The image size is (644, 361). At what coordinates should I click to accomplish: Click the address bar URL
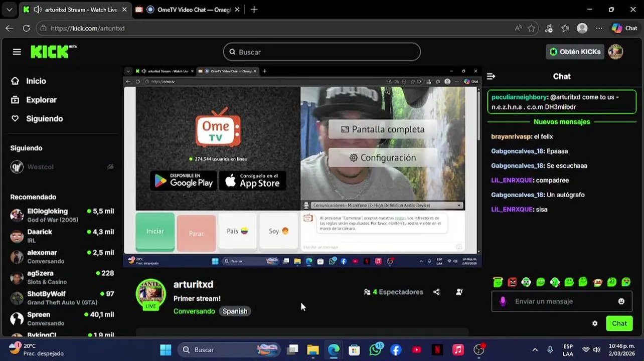[x=88, y=29]
